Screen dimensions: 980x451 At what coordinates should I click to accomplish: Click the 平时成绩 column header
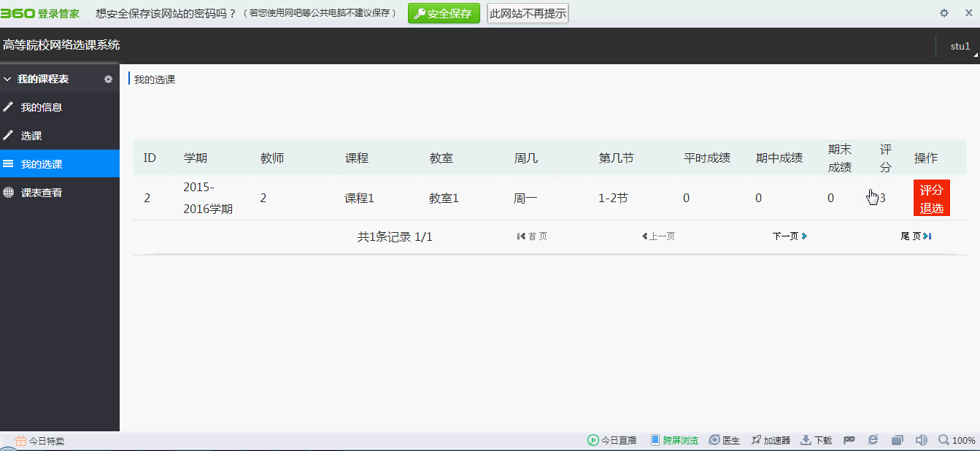click(707, 158)
